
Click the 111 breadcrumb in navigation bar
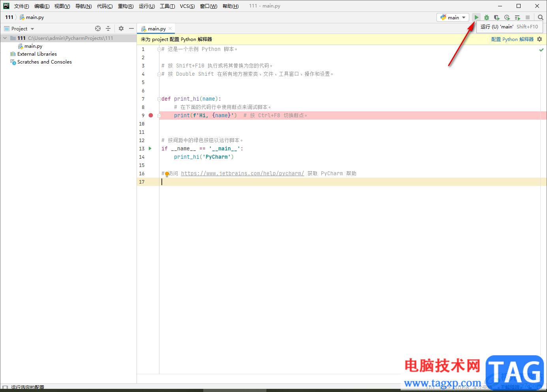[x=9, y=17]
